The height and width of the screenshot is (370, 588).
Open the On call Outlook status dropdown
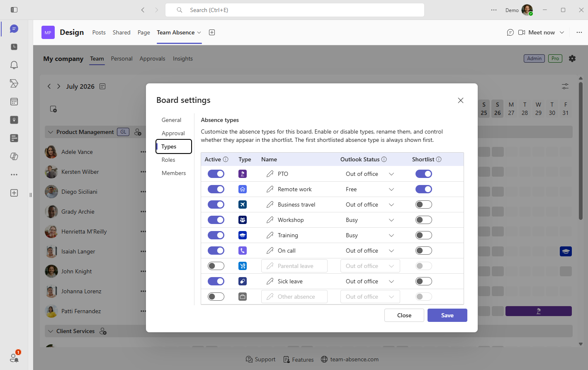pos(370,251)
